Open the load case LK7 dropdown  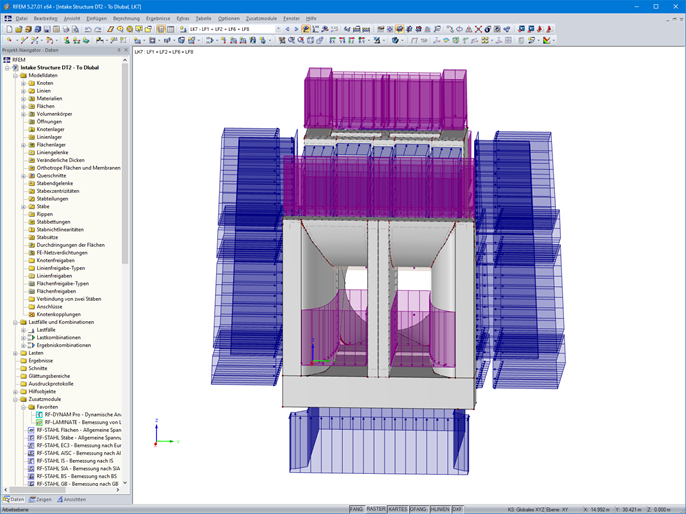pyautogui.click(x=278, y=29)
